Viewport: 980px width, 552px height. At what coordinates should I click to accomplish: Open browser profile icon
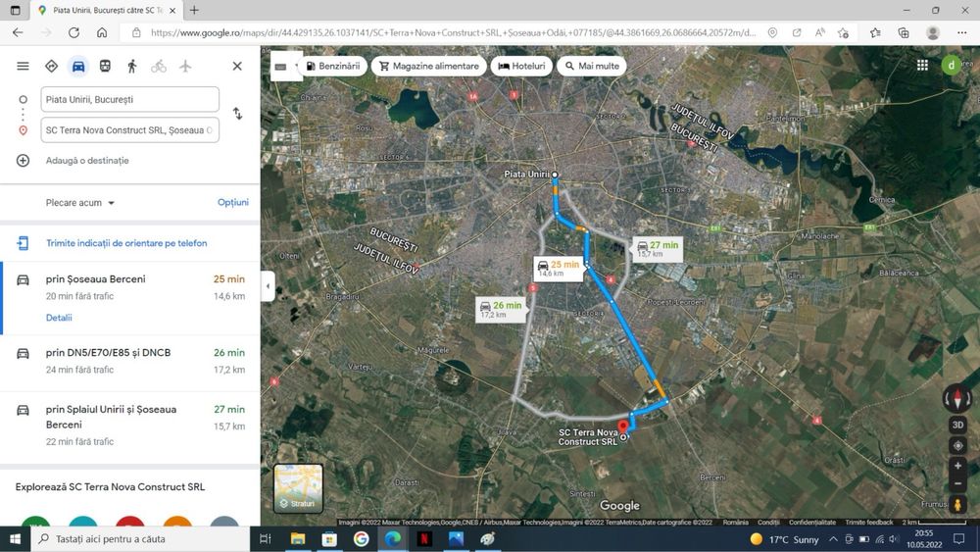(x=933, y=32)
